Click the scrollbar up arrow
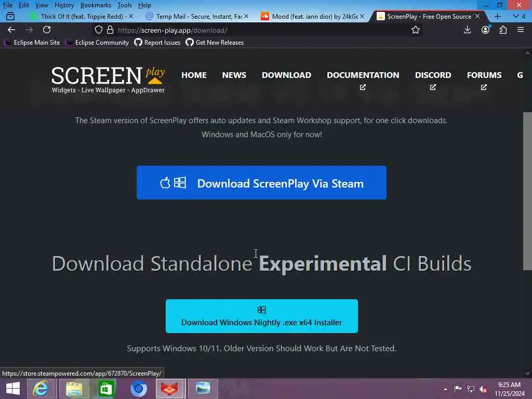The height and width of the screenshot is (399, 532). tap(527, 53)
